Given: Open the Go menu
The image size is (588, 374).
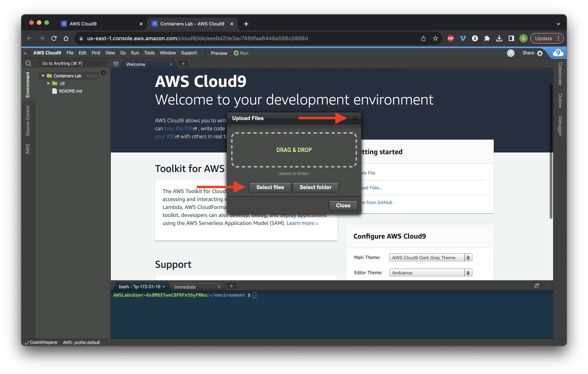Looking at the screenshot, I should coord(123,53).
